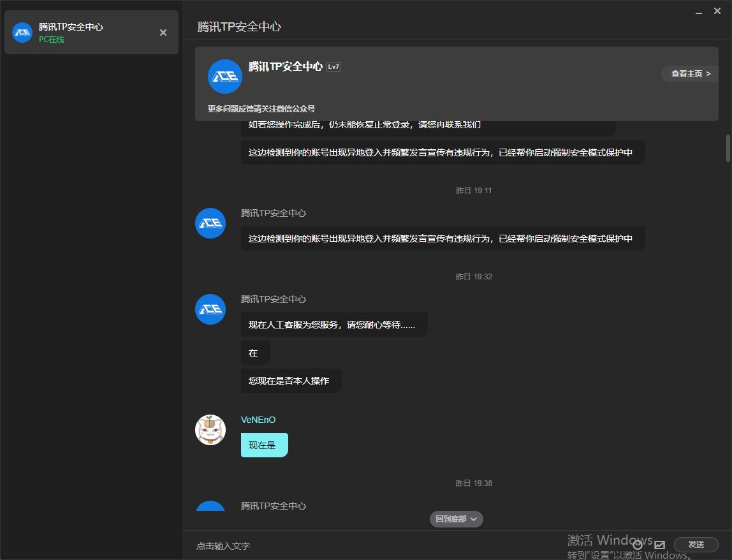
Task: Click the send image icon
Action: [x=659, y=545]
